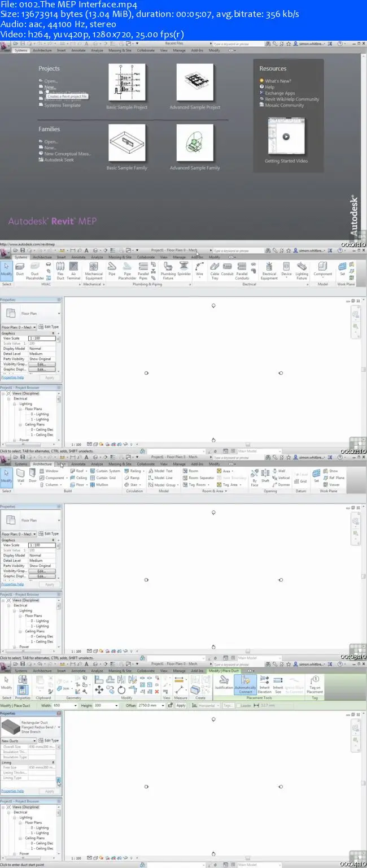Toggle Tag on Placement
Screen dimensions: 367x868
tap(314, 684)
